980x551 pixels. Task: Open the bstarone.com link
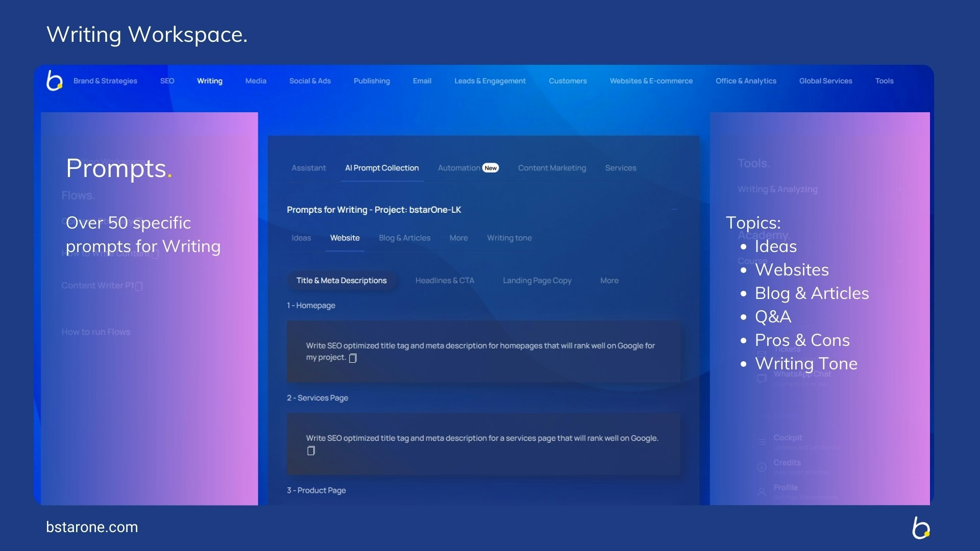point(92,527)
